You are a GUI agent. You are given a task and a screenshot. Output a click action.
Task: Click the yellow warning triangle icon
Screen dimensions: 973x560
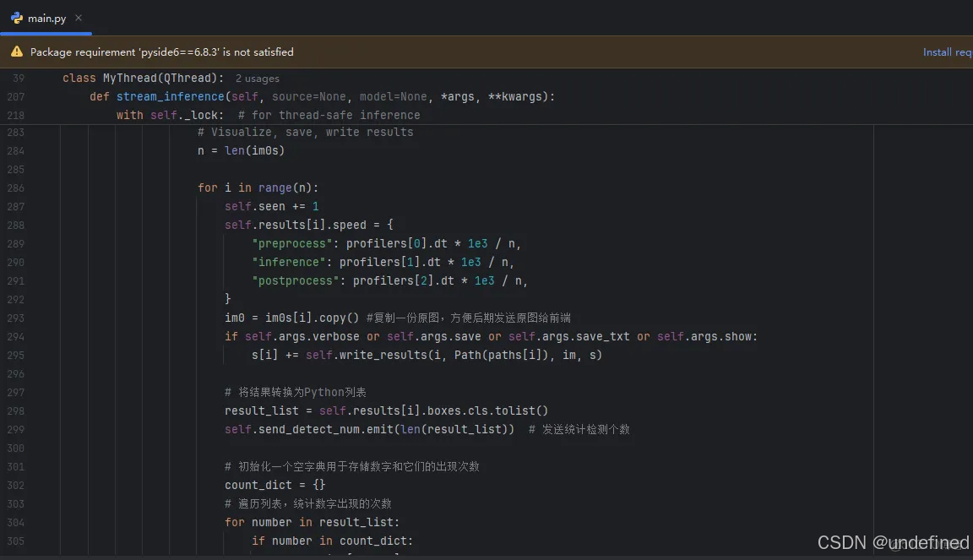(x=17, y=52)
